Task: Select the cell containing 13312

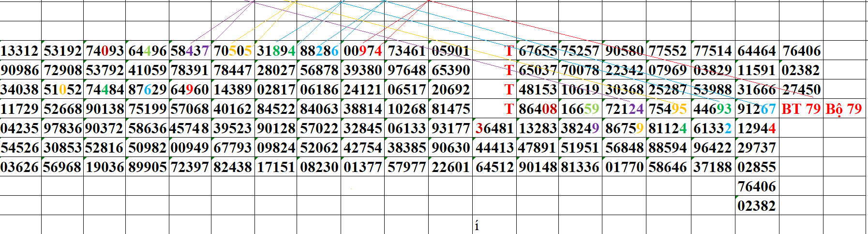Action: 20,51
